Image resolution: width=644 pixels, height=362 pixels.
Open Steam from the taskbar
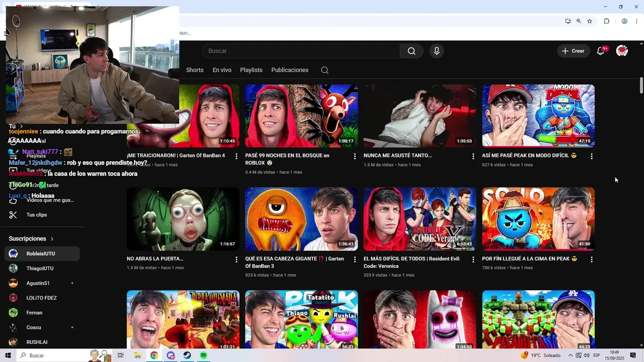click(x=187, y=355)
